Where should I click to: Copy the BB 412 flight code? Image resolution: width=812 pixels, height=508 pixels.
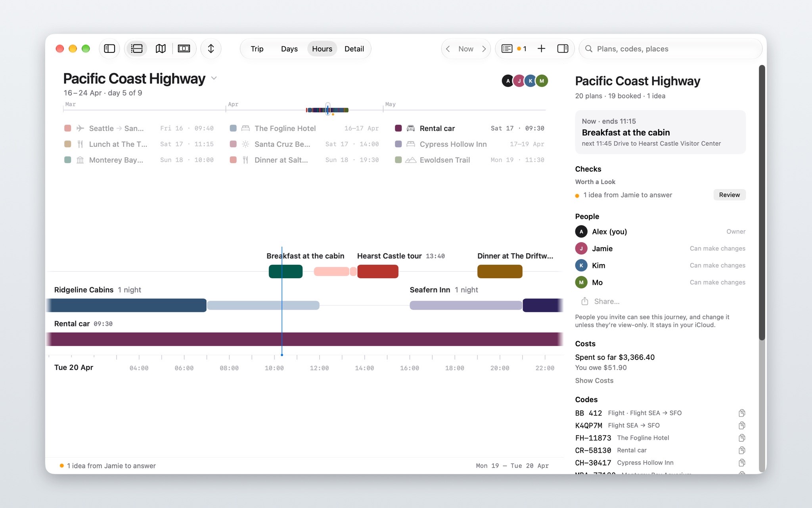tap(742, 413)
